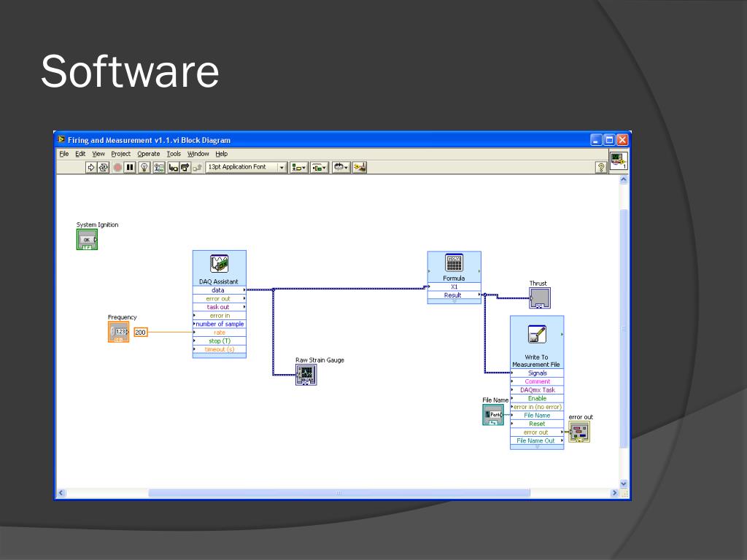Click scroll right arrow

click(x=614, y=493)
